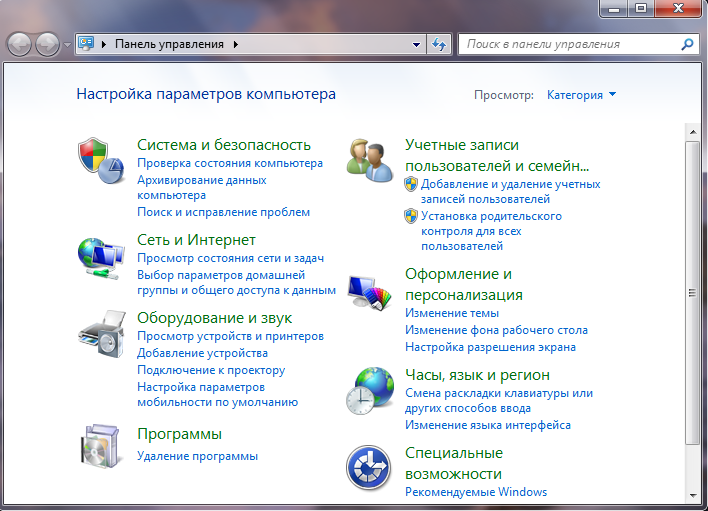Image resolution: width=708 pixels, height=511 pixels.
Task: Focus the Поиск в панели управления search field
Action: 579,44
